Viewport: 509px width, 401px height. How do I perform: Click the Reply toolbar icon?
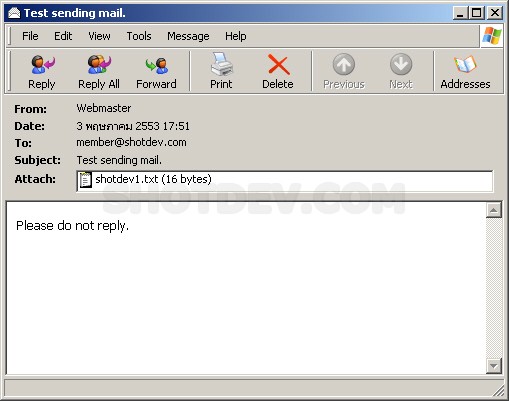click(42, 65)
